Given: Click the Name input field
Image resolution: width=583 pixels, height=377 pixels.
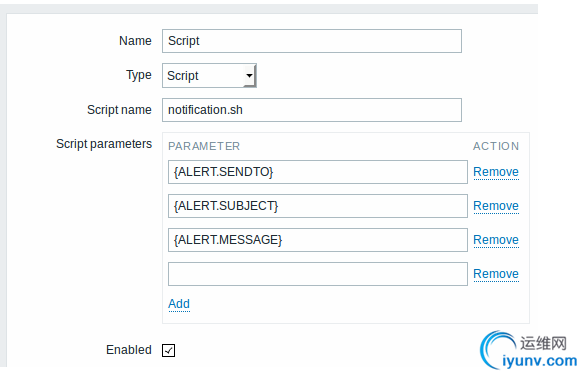Looking at the screenshot, I should coord(312,41).
